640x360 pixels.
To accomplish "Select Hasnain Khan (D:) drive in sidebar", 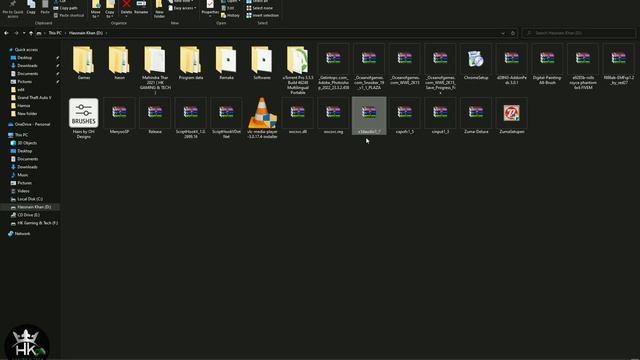I will coord(34,207).
